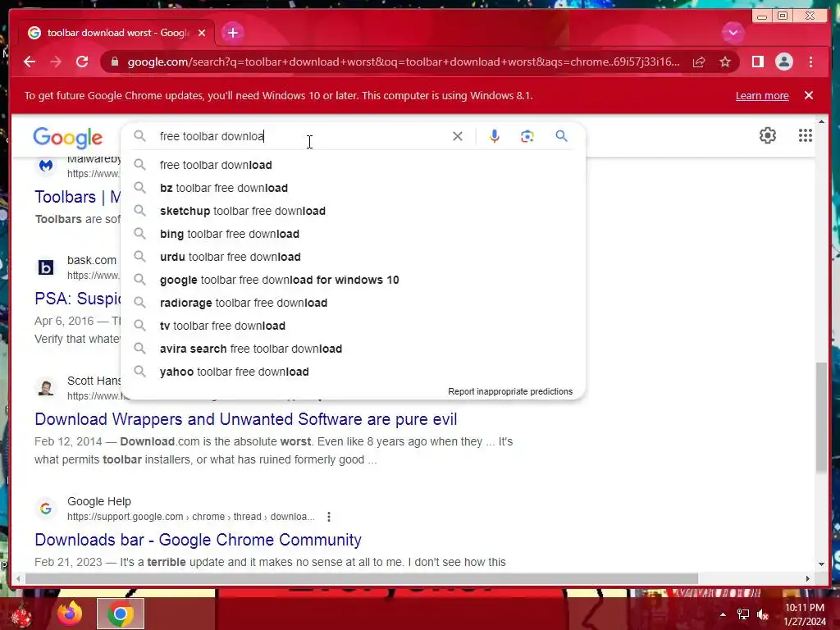Switch to the 'toolbar download worst' tab

click(116, 33)
